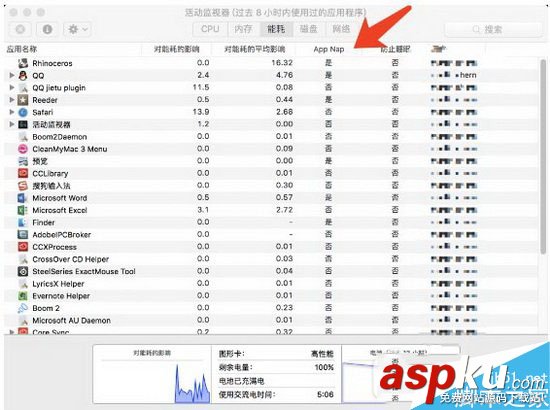The image size is (550, 410).
Task: Expand the Reeder process row
Action: pos(12,100)
